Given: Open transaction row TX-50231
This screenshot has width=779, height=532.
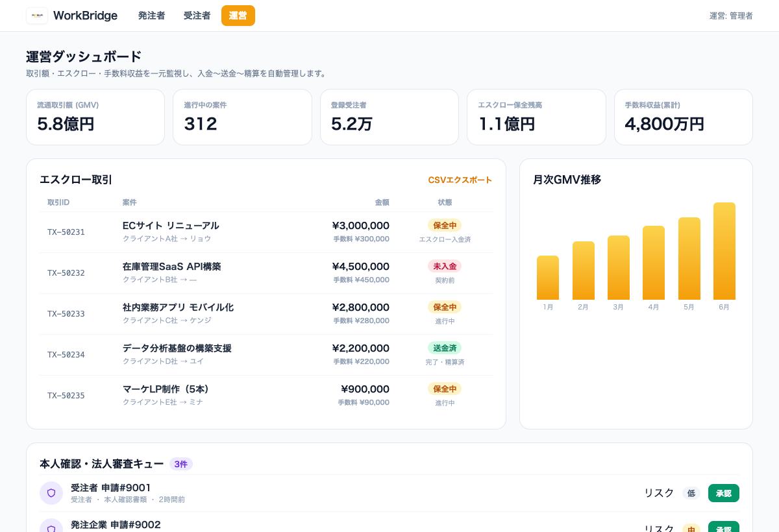Looking at the screenshot, I should [x=266, y=232].
